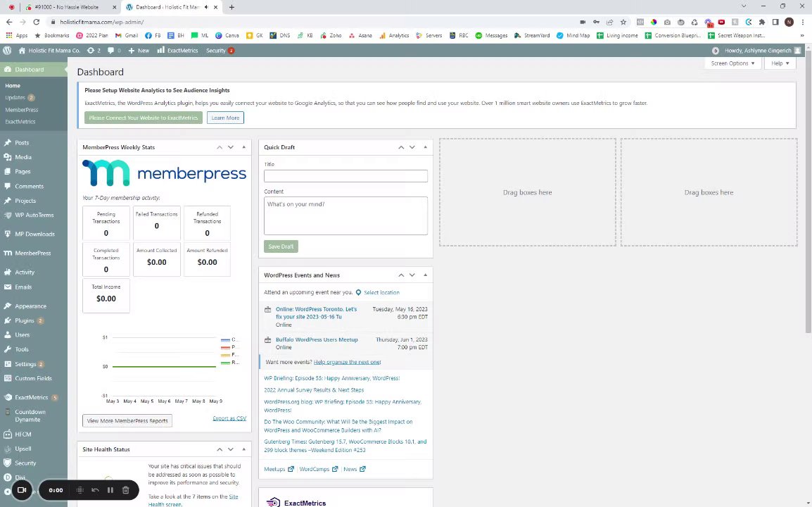Open Custom Fields menu
Image resolution: width=812 pixels, height=507 pixels.
click(x=33, y=378)
